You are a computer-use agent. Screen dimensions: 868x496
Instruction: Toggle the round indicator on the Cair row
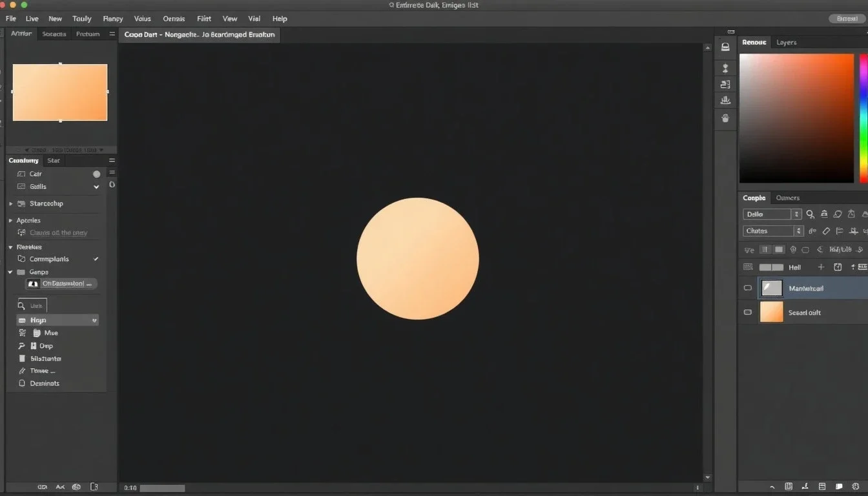point(96,174)
